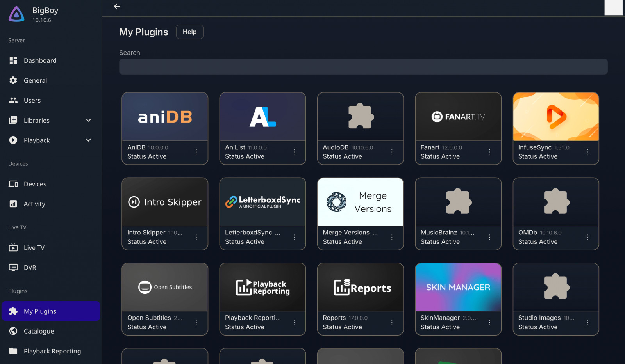Image resolution: width=625 pixels, height=364 pixels.
Task: Open General settings gear icon
Action: point(13,80)
